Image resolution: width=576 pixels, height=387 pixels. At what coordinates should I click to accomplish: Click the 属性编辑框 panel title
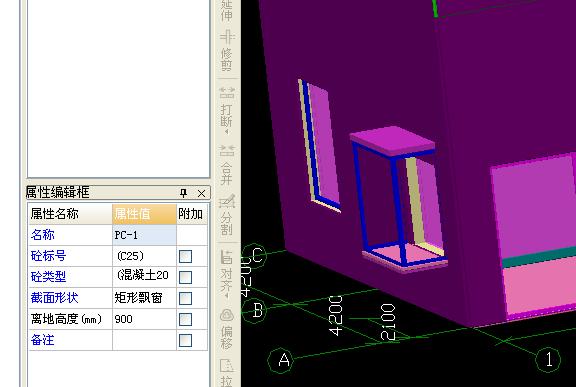(x=58, y=192)
